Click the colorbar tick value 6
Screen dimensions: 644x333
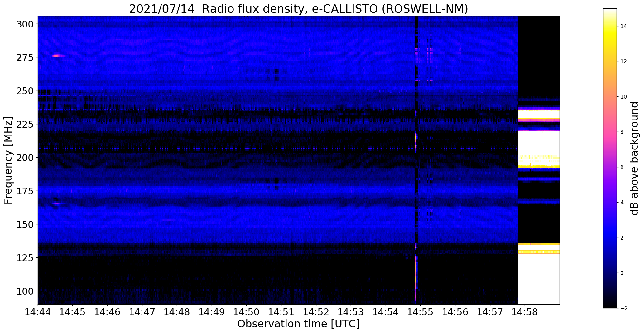622,167
